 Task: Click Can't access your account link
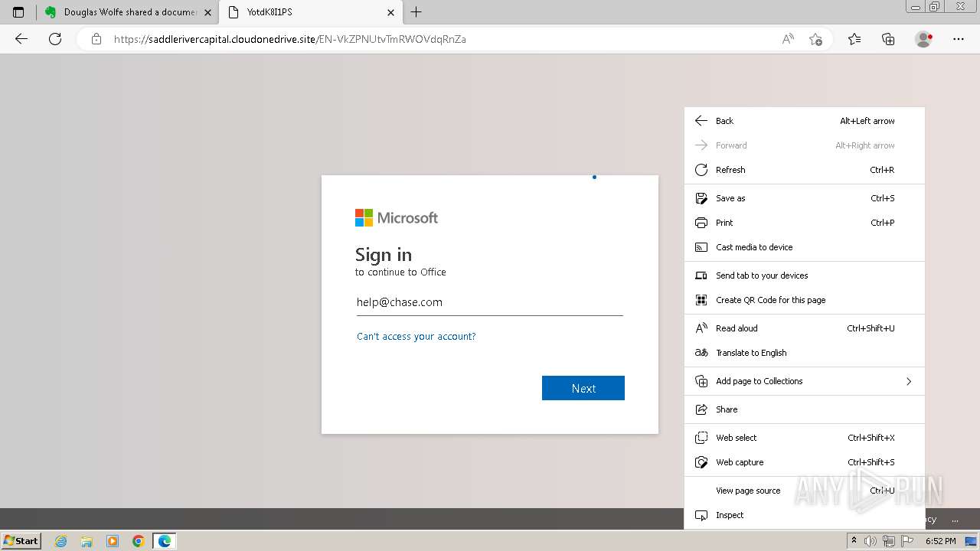coord(416,337)
